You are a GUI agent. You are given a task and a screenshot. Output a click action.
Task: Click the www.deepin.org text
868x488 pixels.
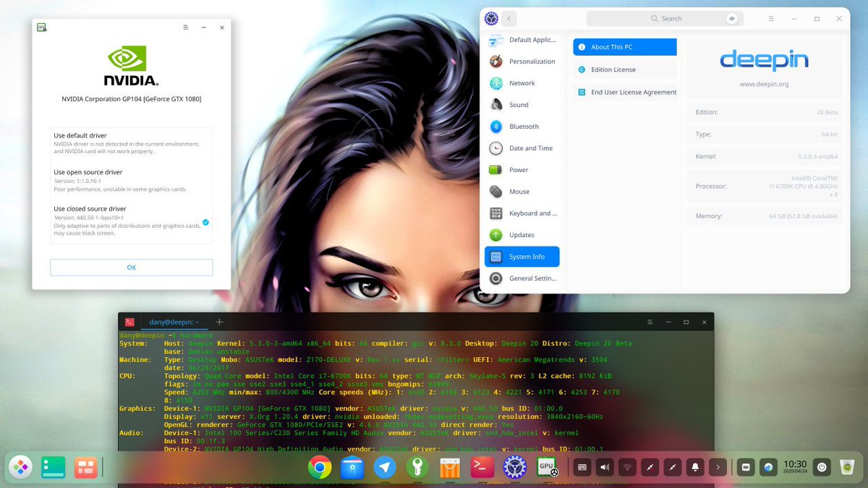click(764, 85)
